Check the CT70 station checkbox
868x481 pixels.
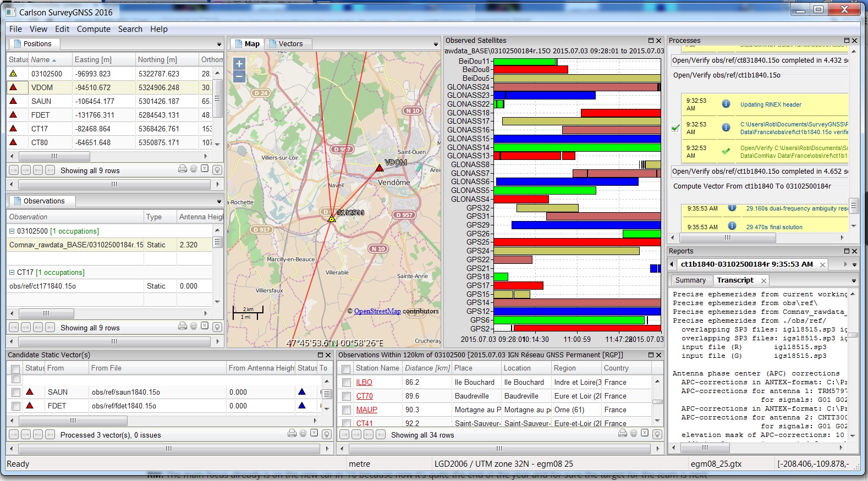click(346, 396)
